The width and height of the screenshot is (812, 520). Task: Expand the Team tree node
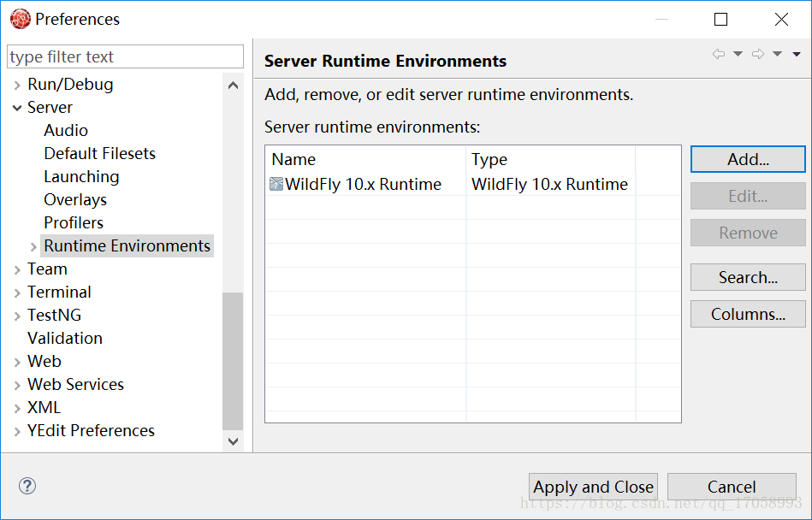point(17,269)
